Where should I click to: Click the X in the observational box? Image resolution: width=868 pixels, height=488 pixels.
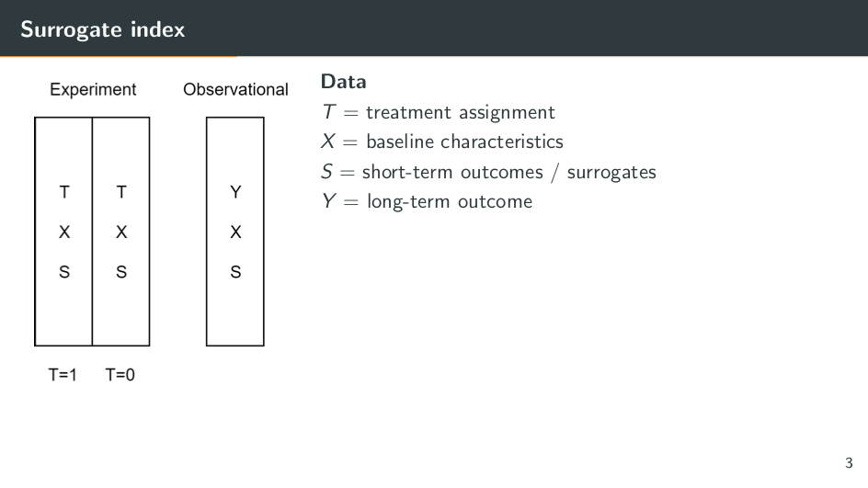click(235, 233)
